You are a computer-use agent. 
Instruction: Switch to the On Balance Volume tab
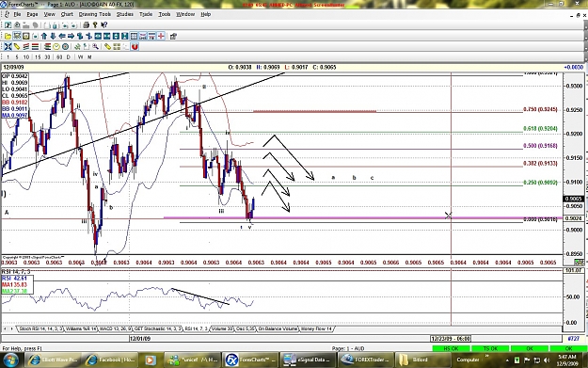278,329
